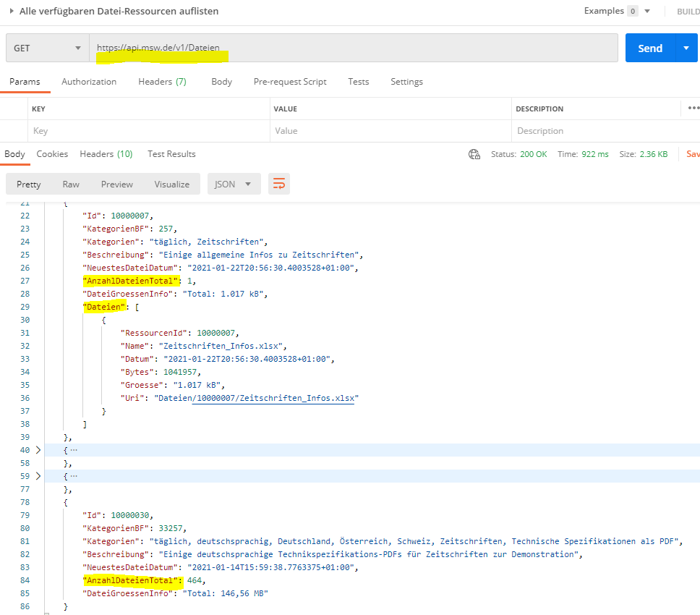Select the Raw response view

71,184
